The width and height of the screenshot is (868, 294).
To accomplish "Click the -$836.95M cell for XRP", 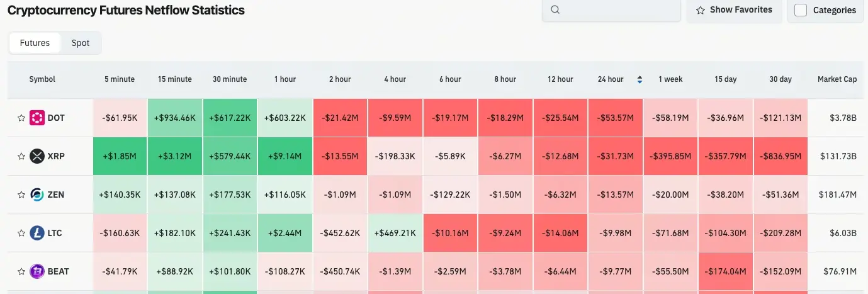I will point(781,156).
